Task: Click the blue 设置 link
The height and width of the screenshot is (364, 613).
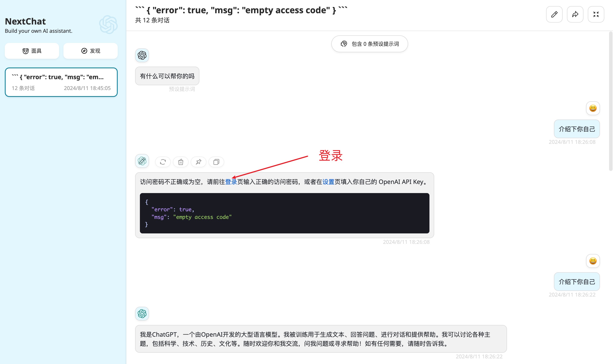Action: point(328,182)
